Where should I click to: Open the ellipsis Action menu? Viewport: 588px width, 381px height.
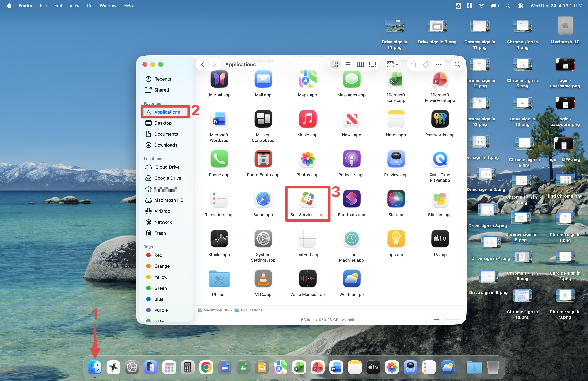click(x=439, y=65)
